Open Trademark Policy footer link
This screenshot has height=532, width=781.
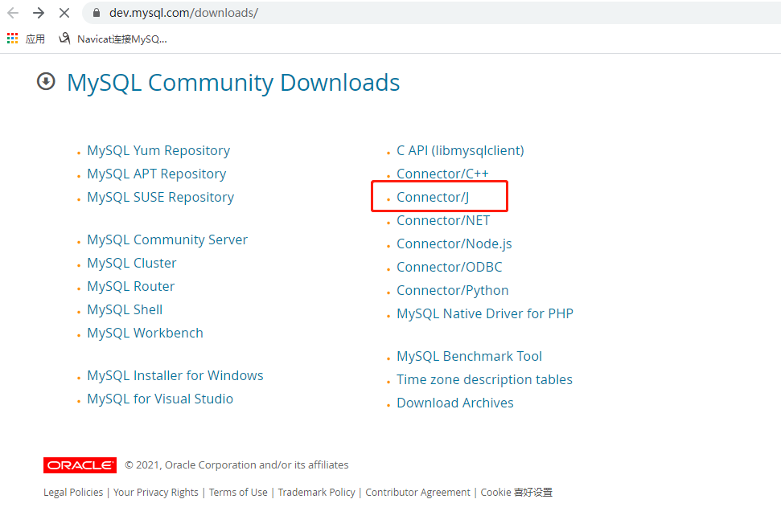(316, 492)
